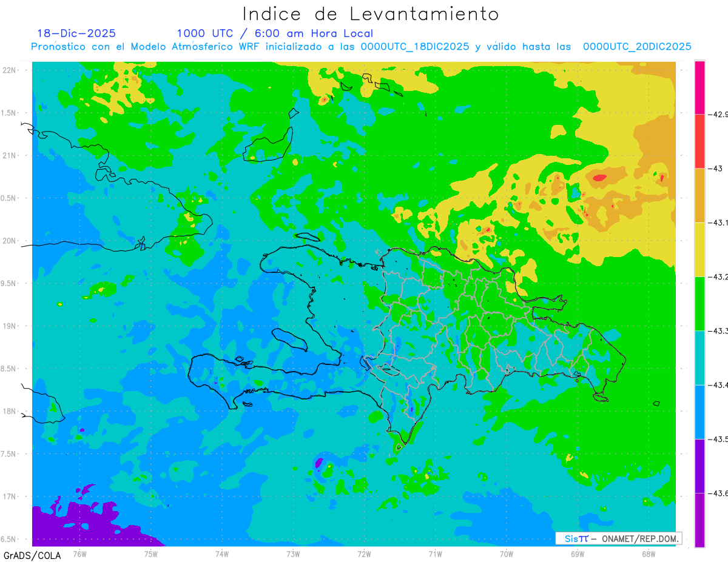Click the '68W' longitude label

649,553
